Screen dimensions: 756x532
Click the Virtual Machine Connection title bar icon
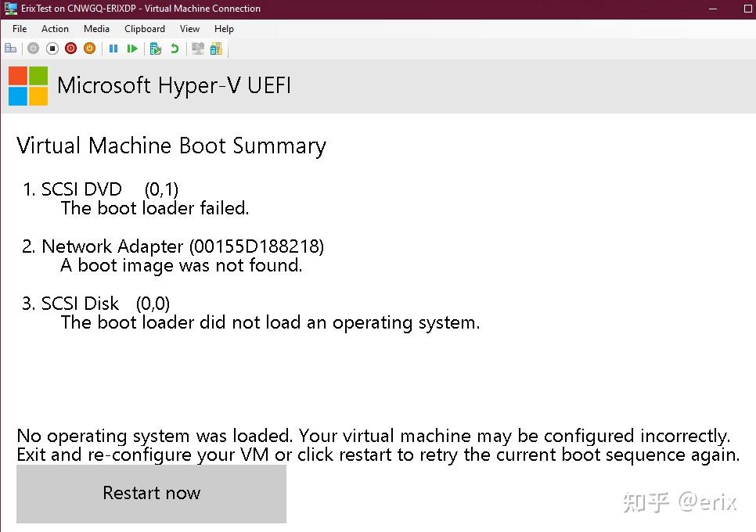11,8
